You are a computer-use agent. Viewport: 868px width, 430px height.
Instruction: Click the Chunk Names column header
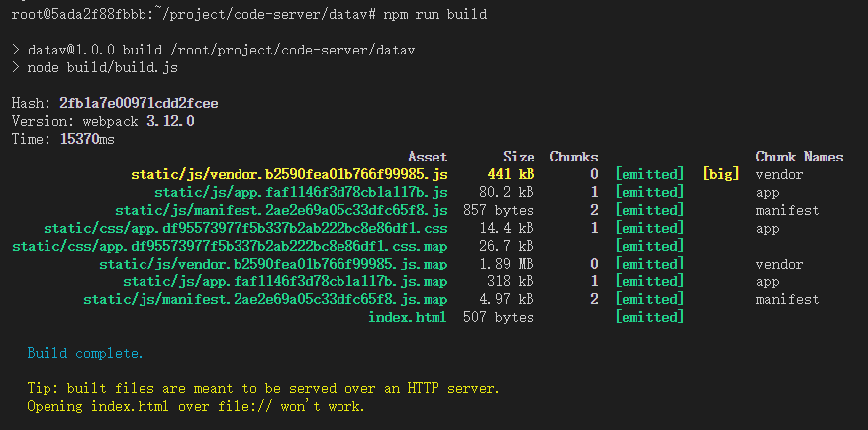(x=800, y=157)
